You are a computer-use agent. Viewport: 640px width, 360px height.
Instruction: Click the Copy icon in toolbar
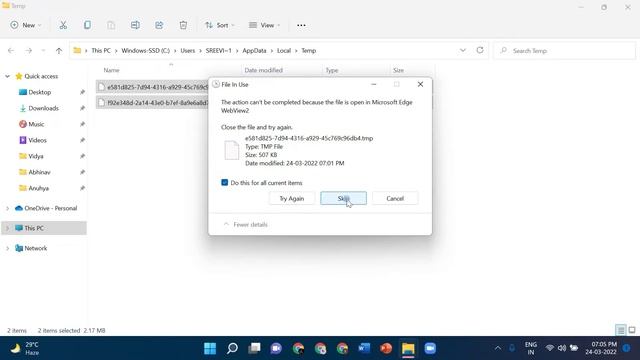pyautogui.click(x=87, y=25)
